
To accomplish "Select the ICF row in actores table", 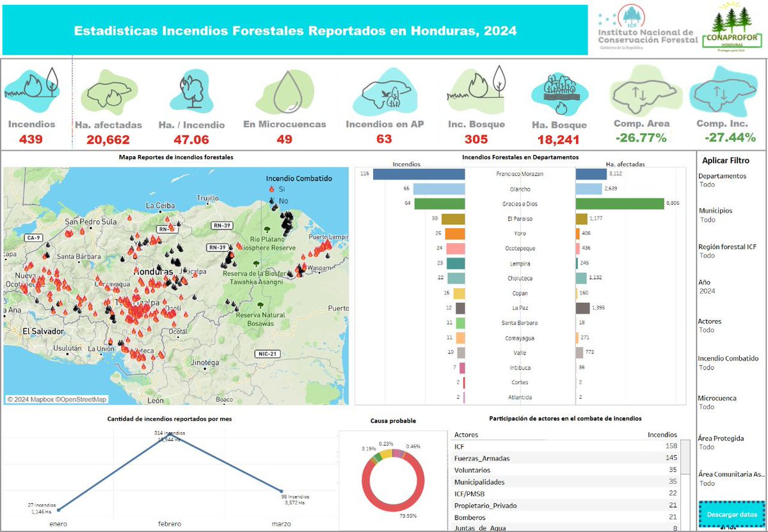I will click(x=565, y=446).
